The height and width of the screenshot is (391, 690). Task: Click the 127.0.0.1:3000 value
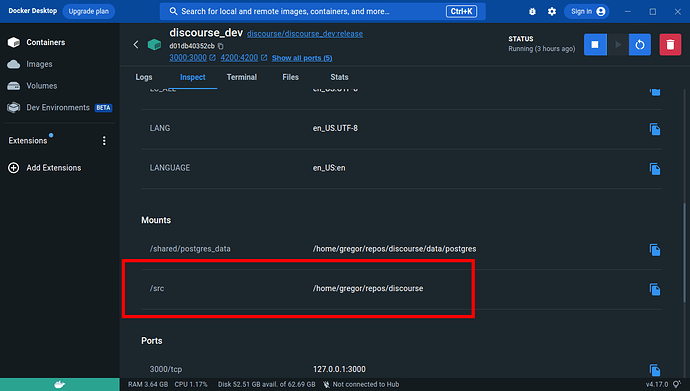click(x=339, y=369)
